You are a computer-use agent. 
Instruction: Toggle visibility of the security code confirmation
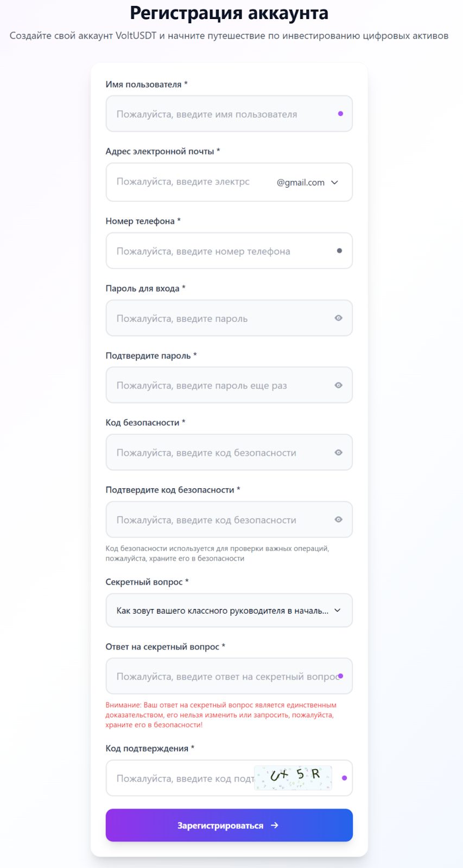point(338,520)
